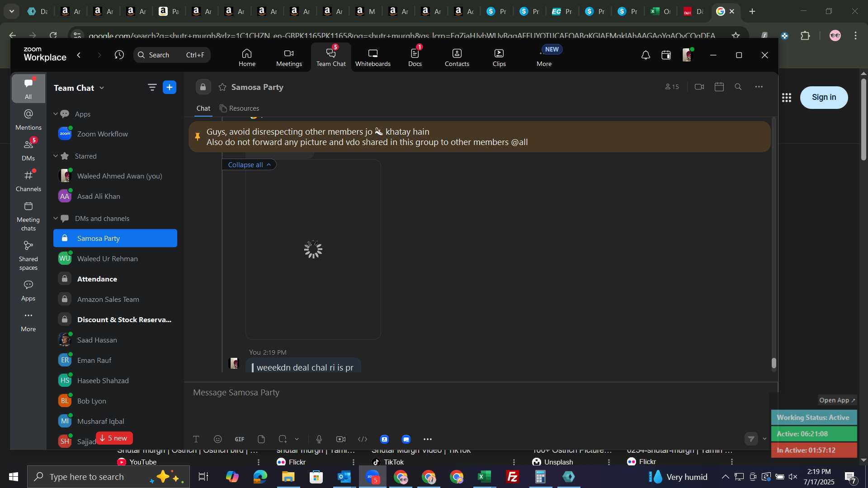Collapse the DMs and channels section
The image size is (868, 488).
click(56, 218)
